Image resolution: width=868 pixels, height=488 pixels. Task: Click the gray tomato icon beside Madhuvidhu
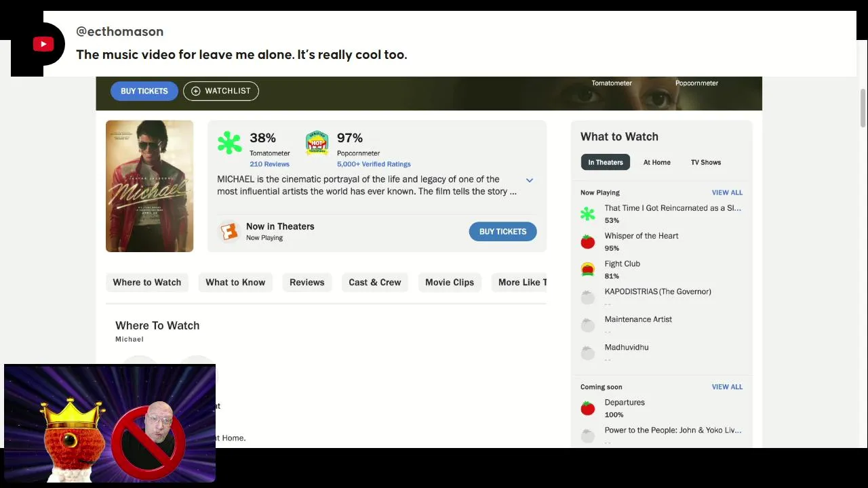point(588,353)
